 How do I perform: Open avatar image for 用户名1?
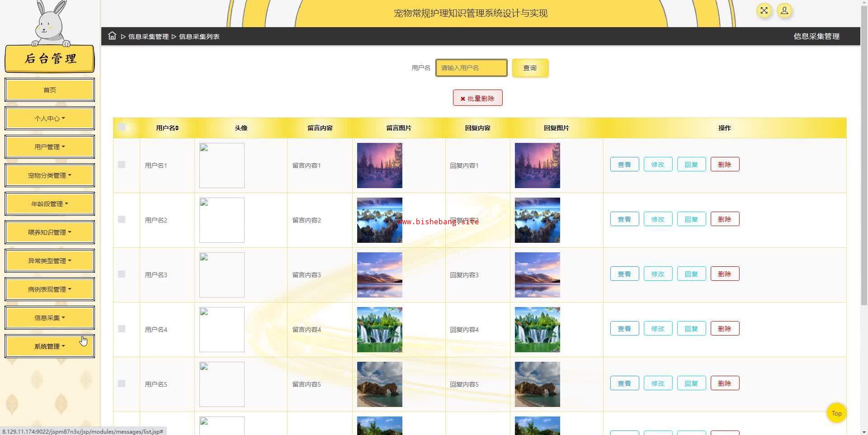tap(222, 165)
